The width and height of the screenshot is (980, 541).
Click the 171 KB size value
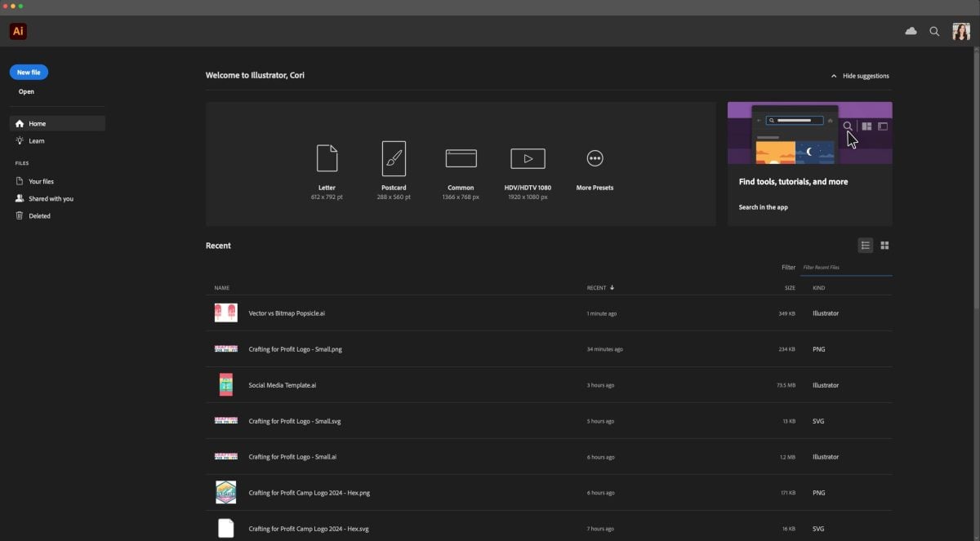click(787, 493)
